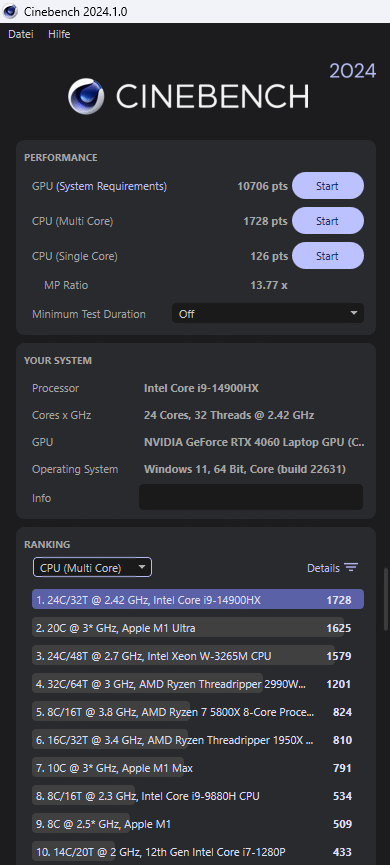Select the Intel Core i7-1280P ranking entry

(x=198, y=852)
